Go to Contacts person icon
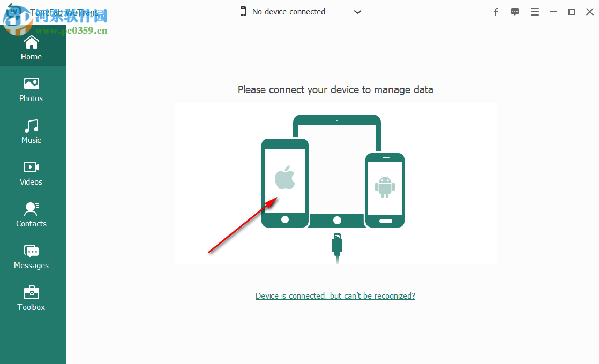Screen dimensions: 599x364 [x=31, y=209]
